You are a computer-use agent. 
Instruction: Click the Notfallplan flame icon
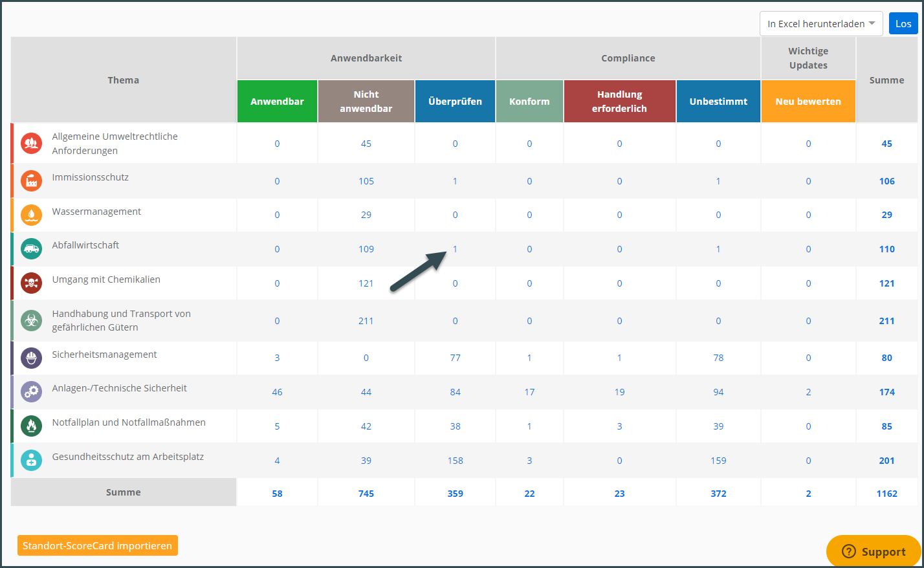pyautogui.click(x=31, y=426)
